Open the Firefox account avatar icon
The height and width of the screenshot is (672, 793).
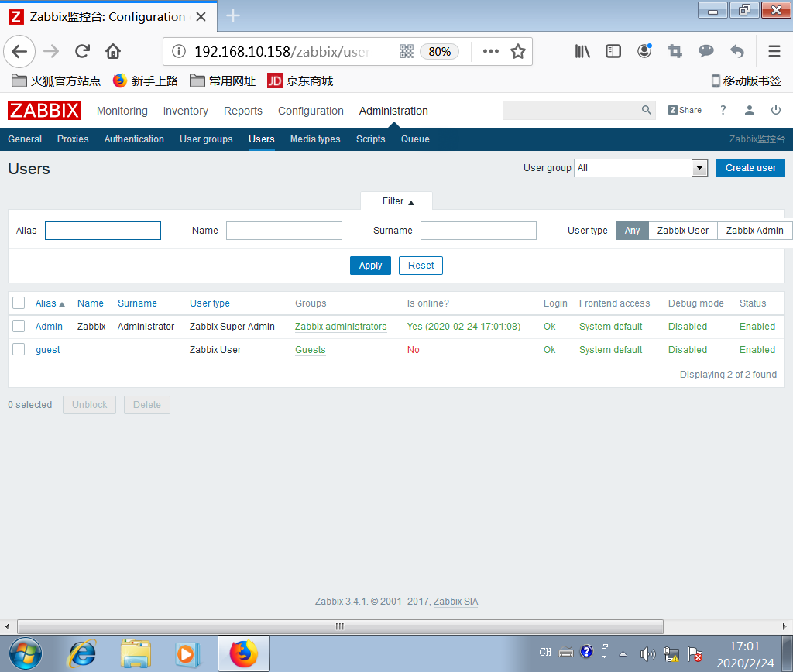coord(644,51)
